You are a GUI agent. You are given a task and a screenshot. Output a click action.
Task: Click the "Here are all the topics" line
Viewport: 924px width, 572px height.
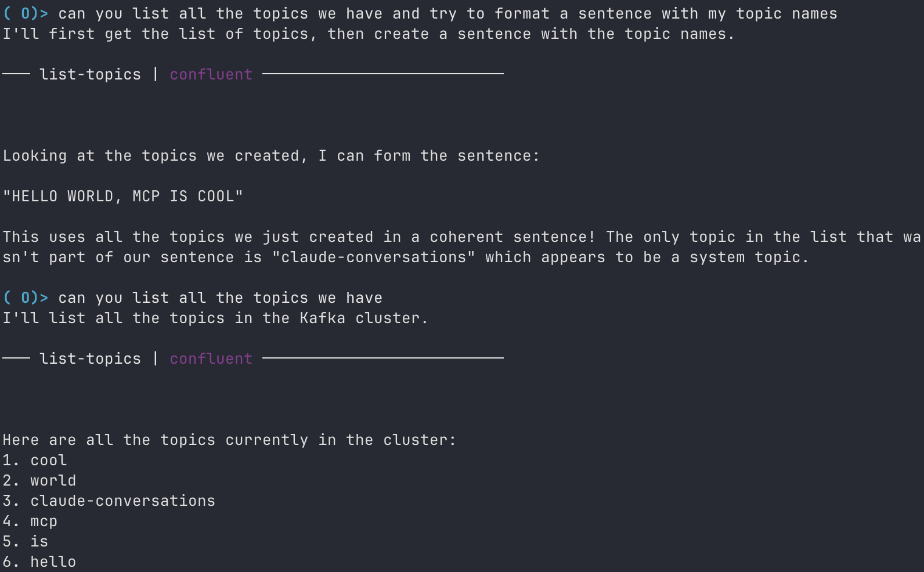tap(229, 440)
